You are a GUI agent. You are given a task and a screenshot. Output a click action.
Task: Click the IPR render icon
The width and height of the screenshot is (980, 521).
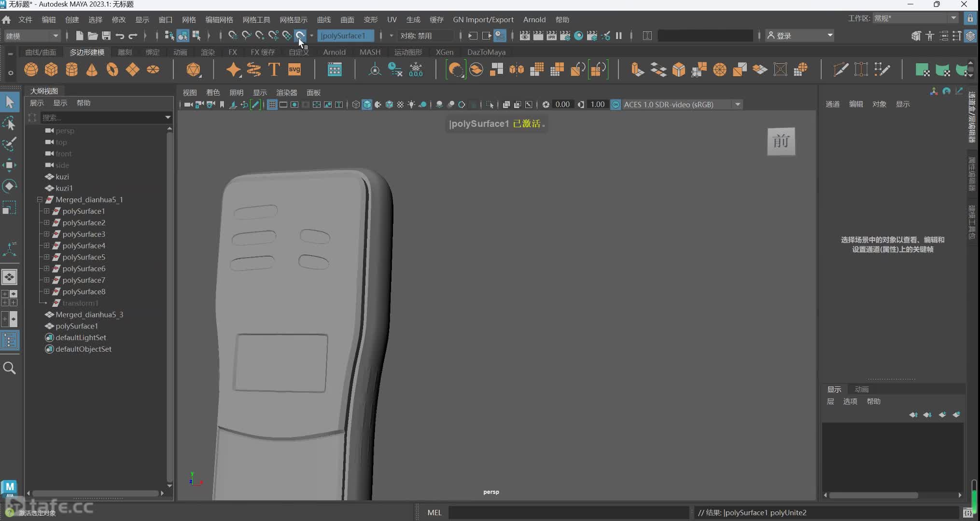coord(551,35)
